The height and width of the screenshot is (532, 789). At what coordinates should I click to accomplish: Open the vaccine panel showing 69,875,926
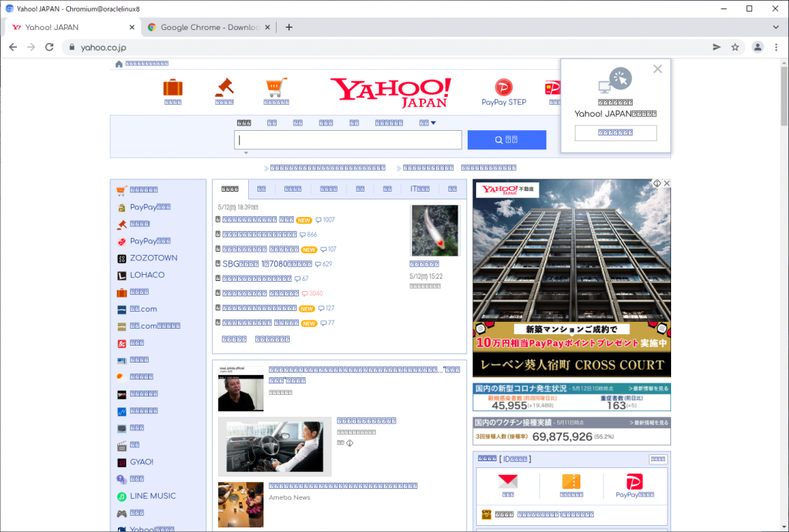[x=572, y=431]
